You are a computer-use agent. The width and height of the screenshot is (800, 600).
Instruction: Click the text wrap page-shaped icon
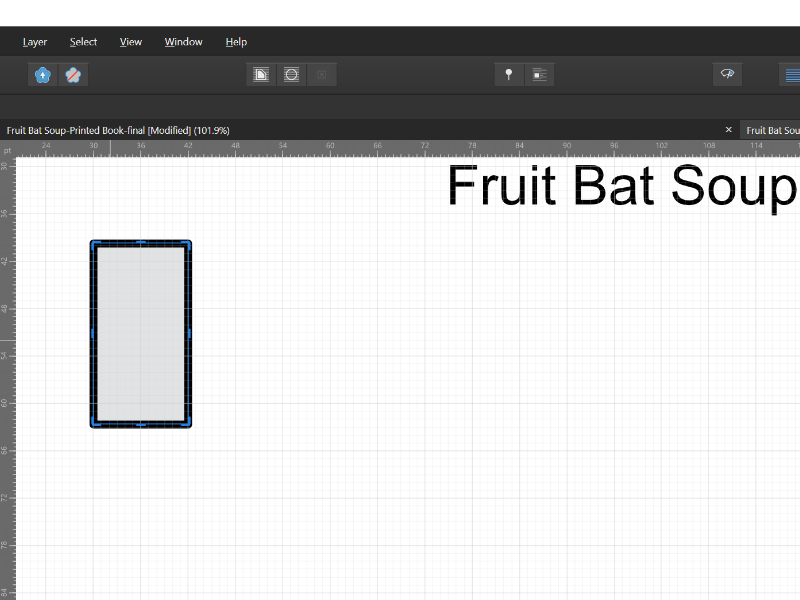tap(261, 75)
